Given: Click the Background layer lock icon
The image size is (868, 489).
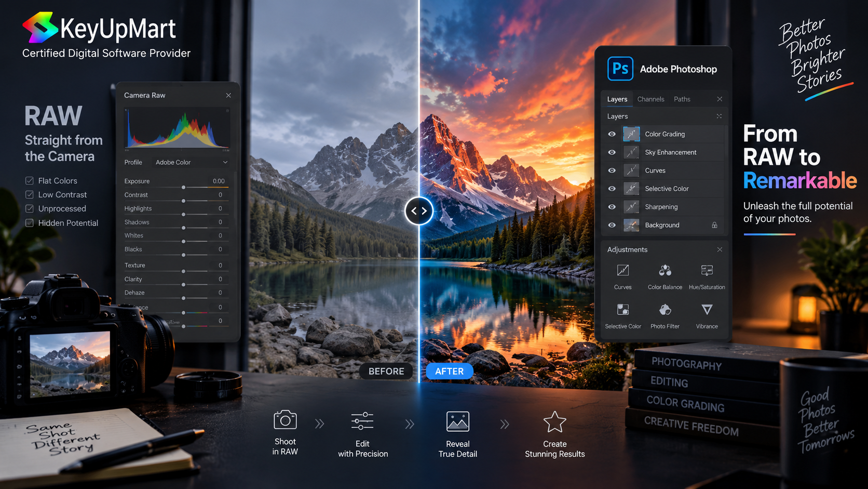Looking at the screenshot, I should click(714, 225).
